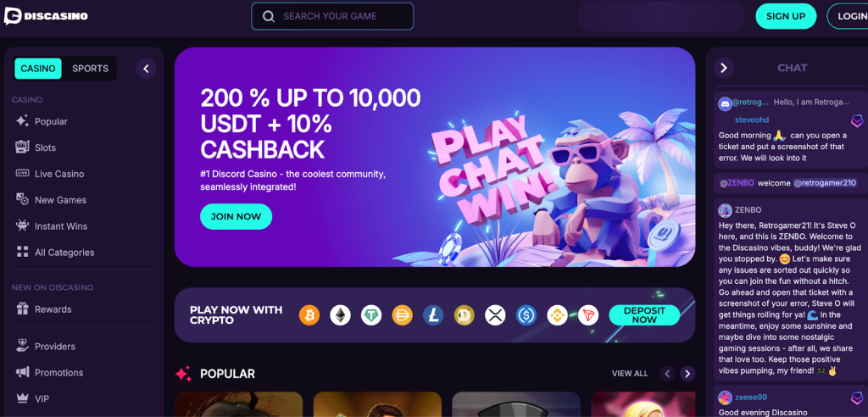Click the Discasino logo
Image resolution: width=868 pixels, height=417 pixels.
coord(46,16)
